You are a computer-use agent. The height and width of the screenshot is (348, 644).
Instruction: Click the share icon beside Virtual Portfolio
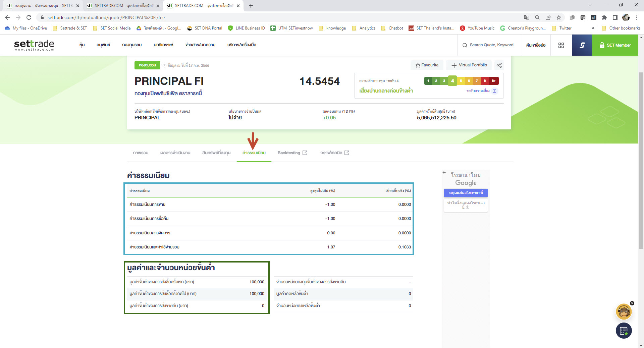[x=499, y=65]
